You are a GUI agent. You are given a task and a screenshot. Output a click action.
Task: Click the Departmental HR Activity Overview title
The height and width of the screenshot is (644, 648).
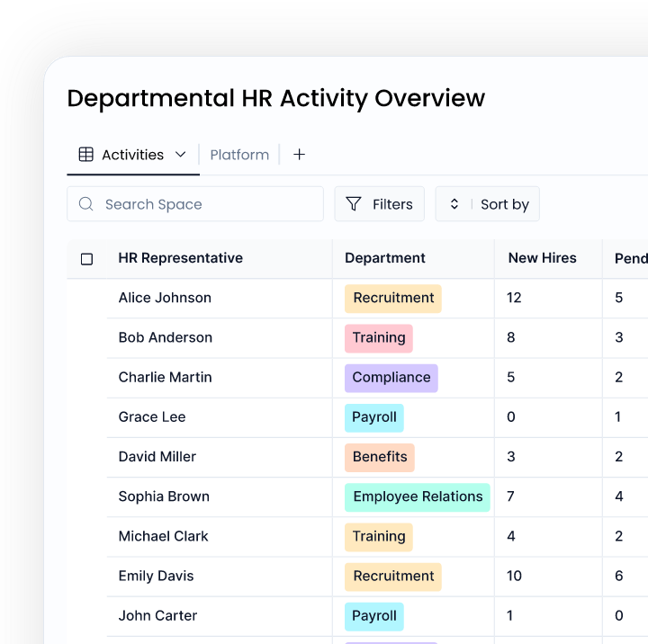276,99
